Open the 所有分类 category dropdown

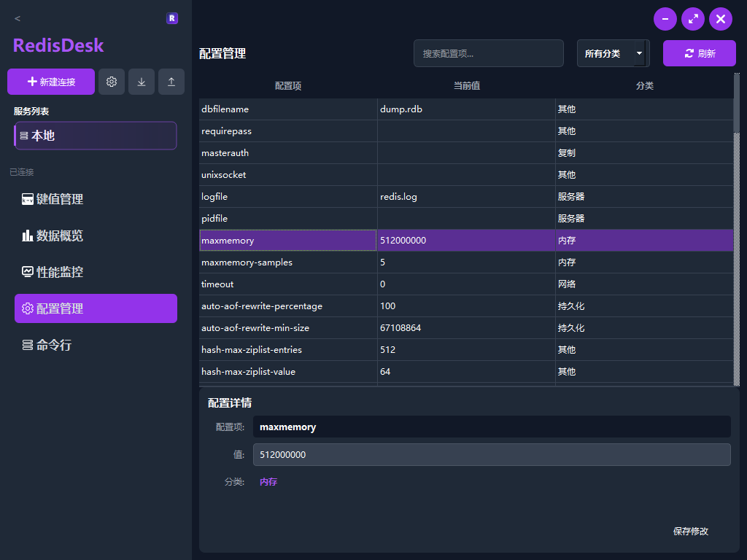[x=613, y=53]
